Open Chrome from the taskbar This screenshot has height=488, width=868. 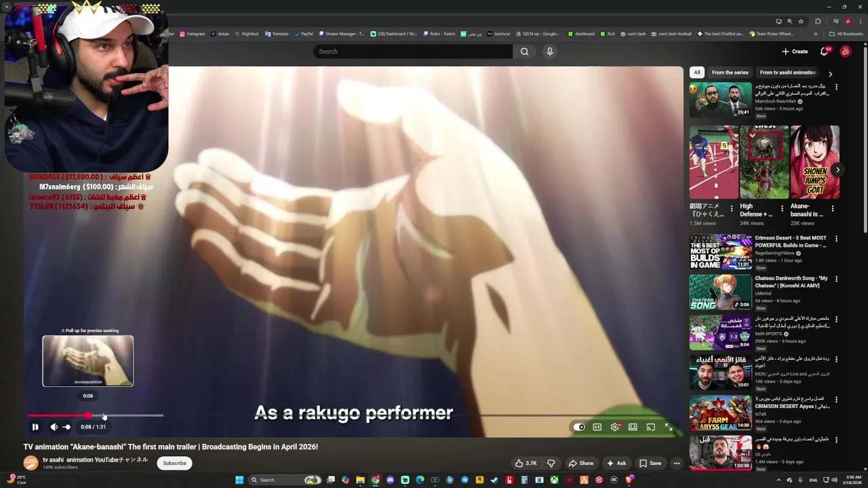[x=375, y=480]
